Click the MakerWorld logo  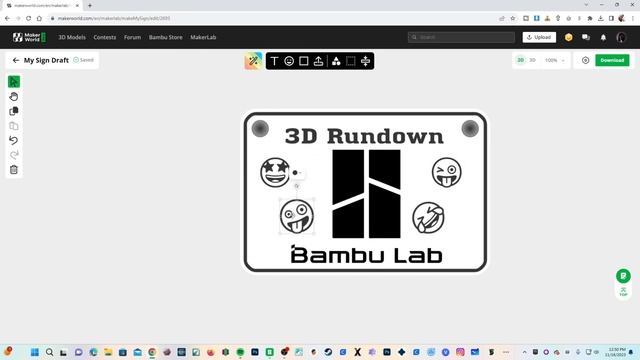pos(29,37)
